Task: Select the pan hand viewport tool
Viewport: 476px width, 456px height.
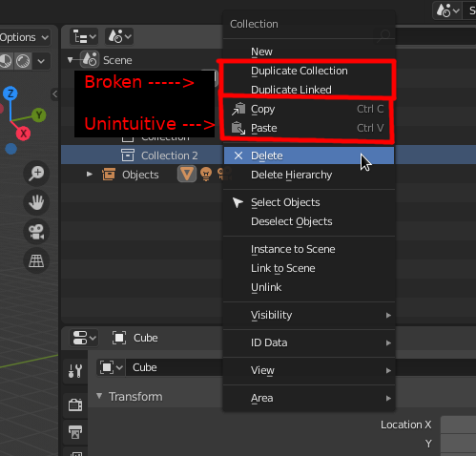Action: coord(36,202)
